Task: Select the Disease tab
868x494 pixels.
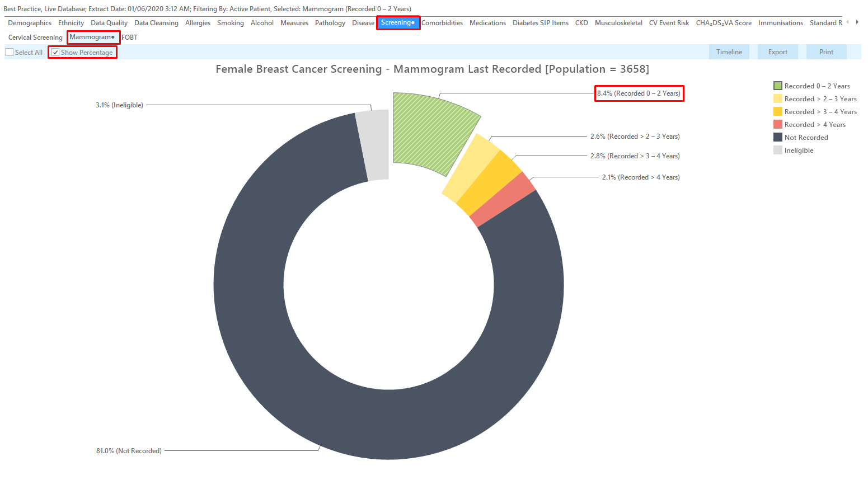Action: pos(363,23)
